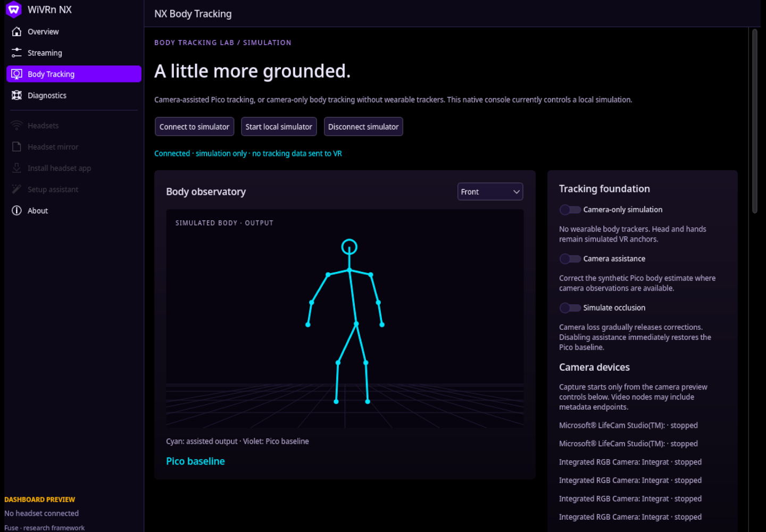The image size is (766, 532).
Task: Click the Overview home icon
Action: 16,31
